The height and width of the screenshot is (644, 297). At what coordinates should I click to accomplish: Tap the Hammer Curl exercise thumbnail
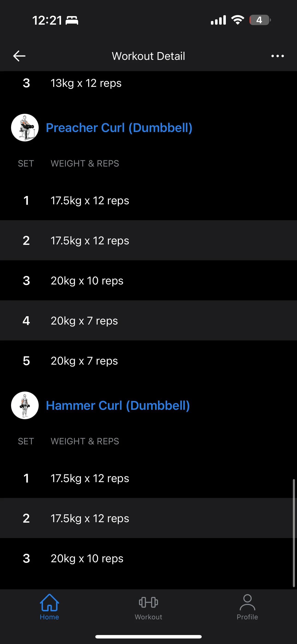tap(25, 405)
